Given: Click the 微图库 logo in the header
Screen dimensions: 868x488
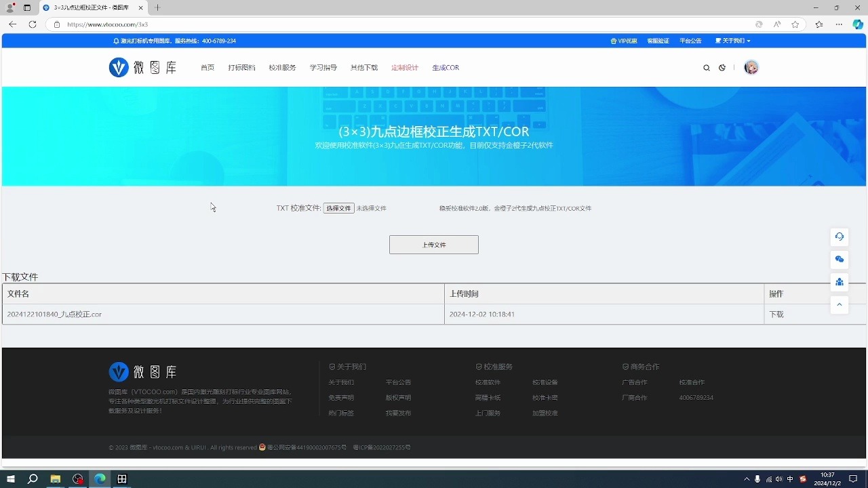Looking at the screenshot, I should click(143, 67).
